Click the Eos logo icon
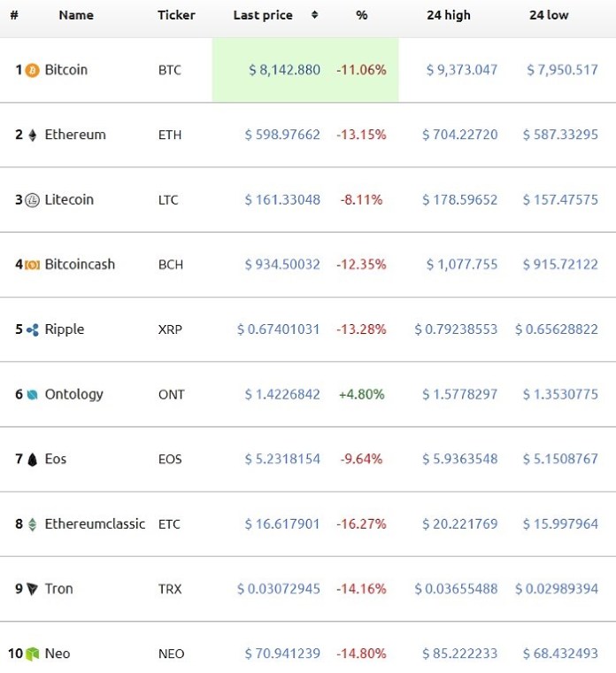 33,460
